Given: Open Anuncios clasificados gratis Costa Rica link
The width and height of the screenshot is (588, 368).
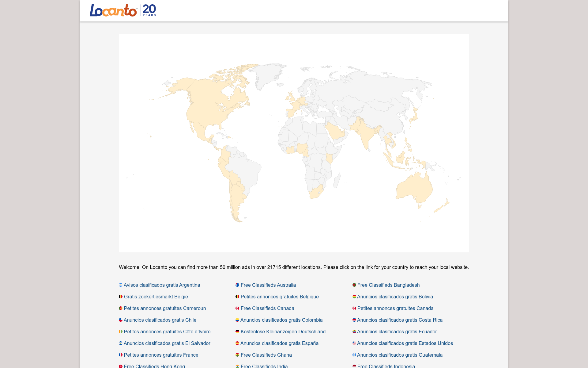Looking at the screenshot, I should [400, 320].
